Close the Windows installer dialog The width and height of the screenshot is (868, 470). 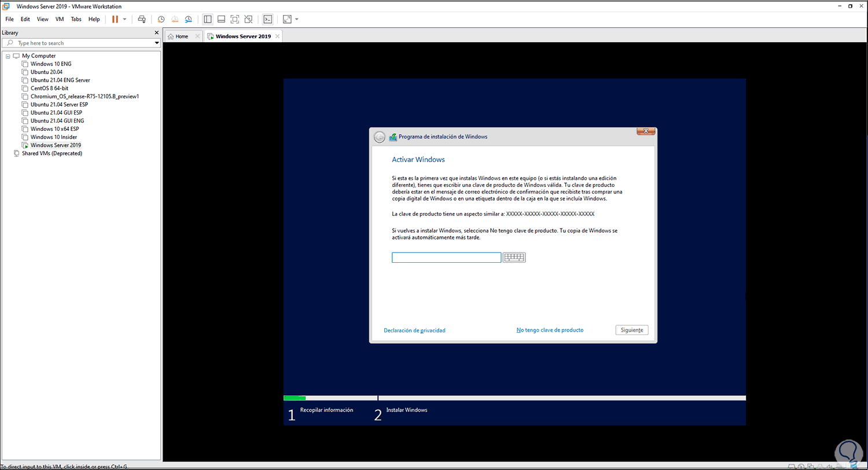click(x=645, y=131)
